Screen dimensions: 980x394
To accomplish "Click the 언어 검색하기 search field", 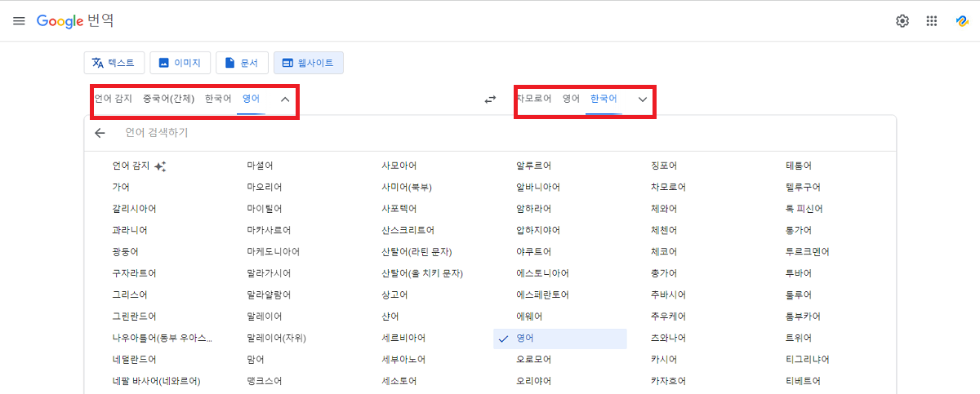I will point(490,133).
